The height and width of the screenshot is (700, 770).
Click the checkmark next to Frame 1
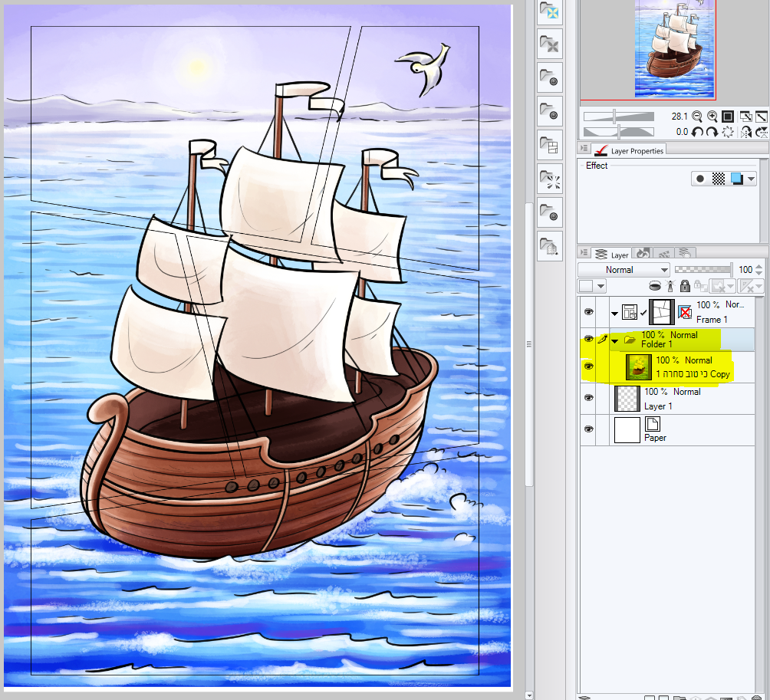pyautogui.click(x=643, y=312)
